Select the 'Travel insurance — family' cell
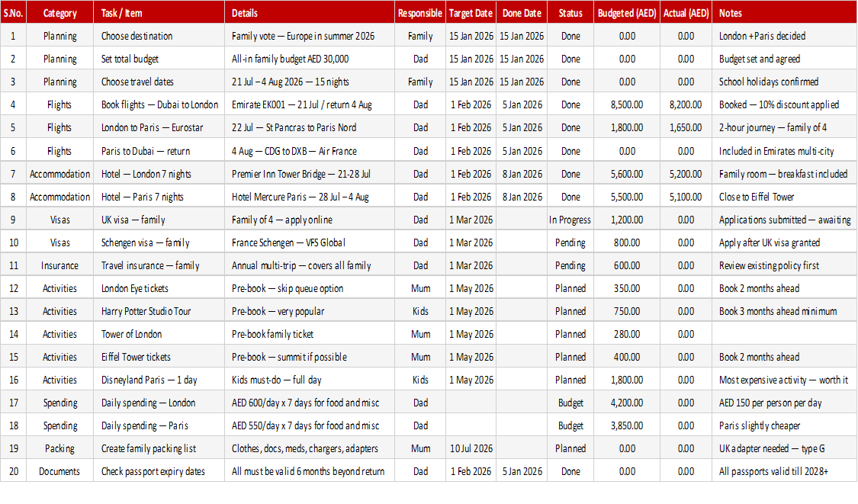Screen dimensions: 858x504 pos(159,265)
